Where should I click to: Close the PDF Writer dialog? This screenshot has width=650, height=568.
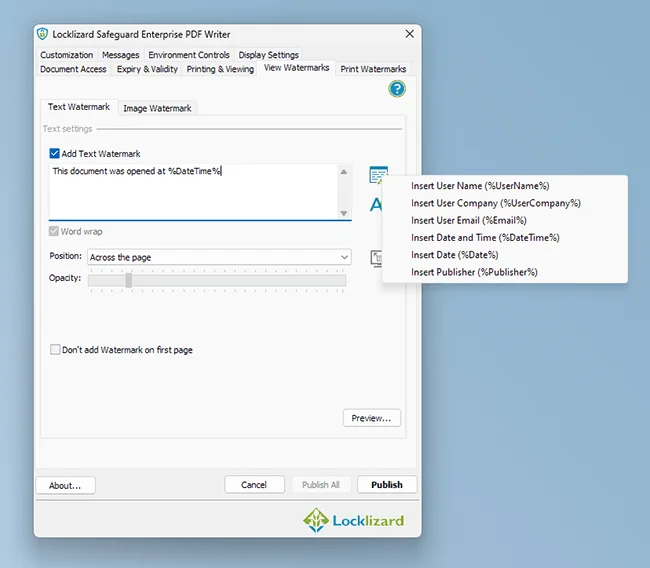click(x=410, y=34)
